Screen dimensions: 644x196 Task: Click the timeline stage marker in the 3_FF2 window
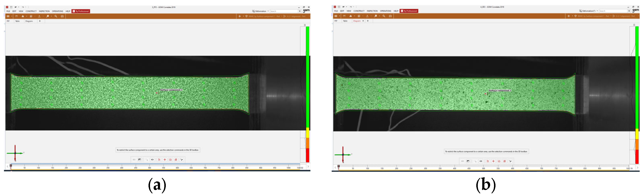tap(11, 165)
